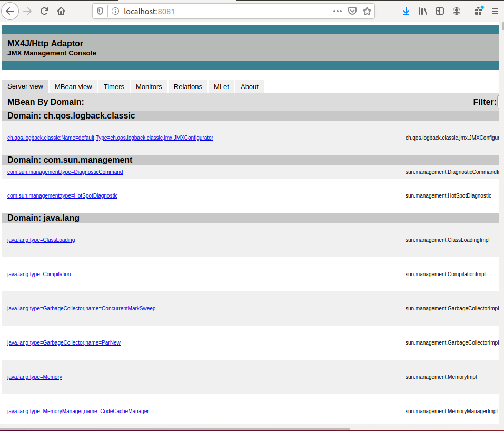Save page to Pocket
The image size is (504, 431).
[x=352, y=11]
